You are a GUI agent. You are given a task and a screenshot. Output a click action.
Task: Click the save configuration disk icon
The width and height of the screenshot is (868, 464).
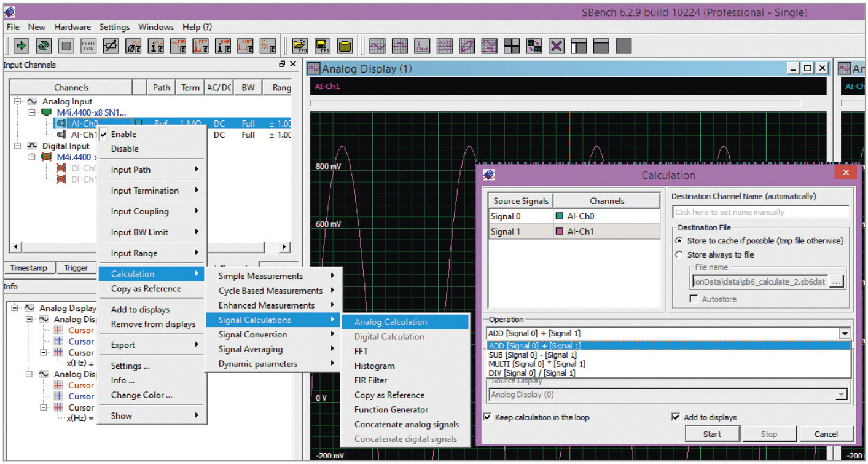(323, 45)
